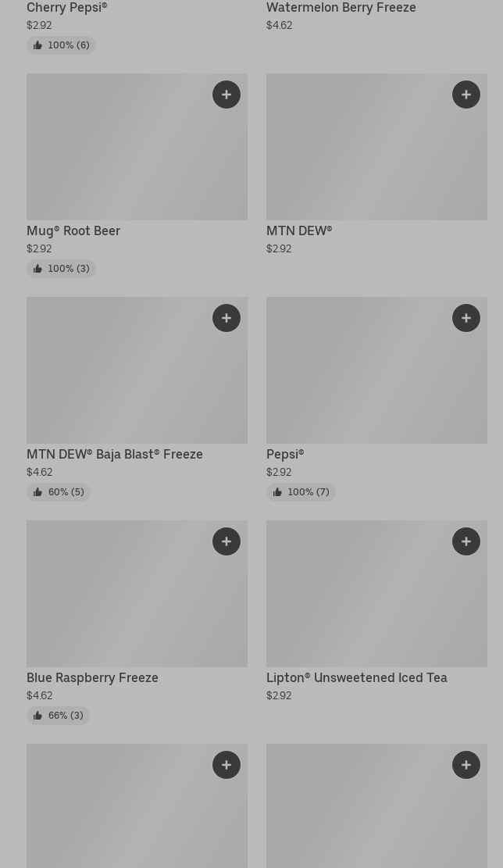Click Pepsi 100% (7) rating badge
Viewport: 503px width, 868px height.
point(301,492)
